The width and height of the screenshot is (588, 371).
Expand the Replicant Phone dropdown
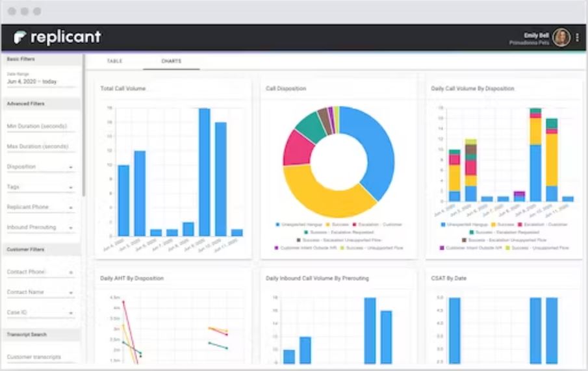click(40, 207)
